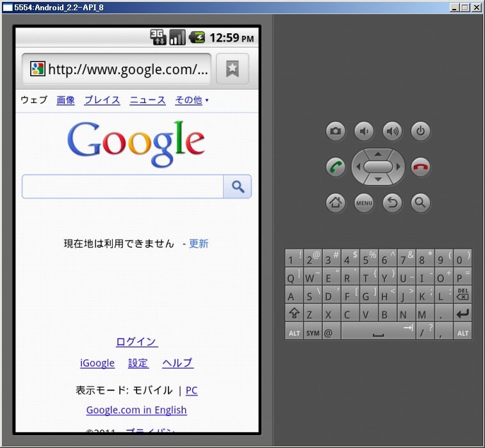This screenshot has width=485, height=448.
Task: Click the 12:59 PM clock text
Action: (232, 38)
